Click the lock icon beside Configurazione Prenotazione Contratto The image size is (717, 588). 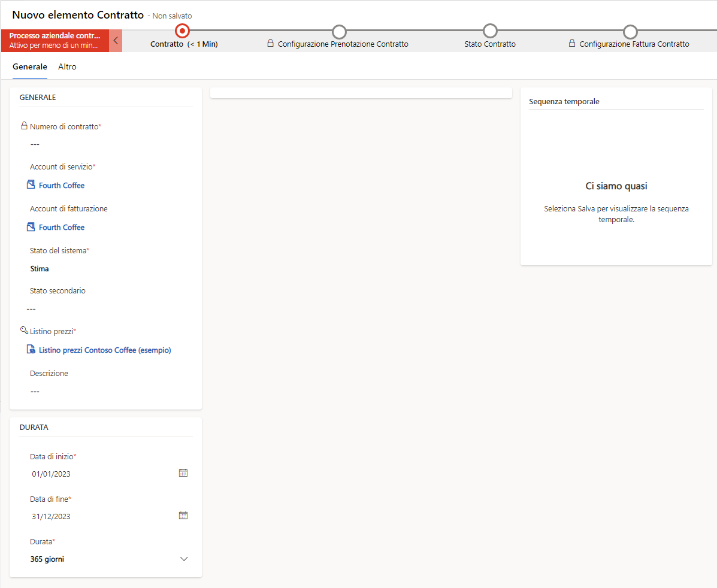point(270,44)
